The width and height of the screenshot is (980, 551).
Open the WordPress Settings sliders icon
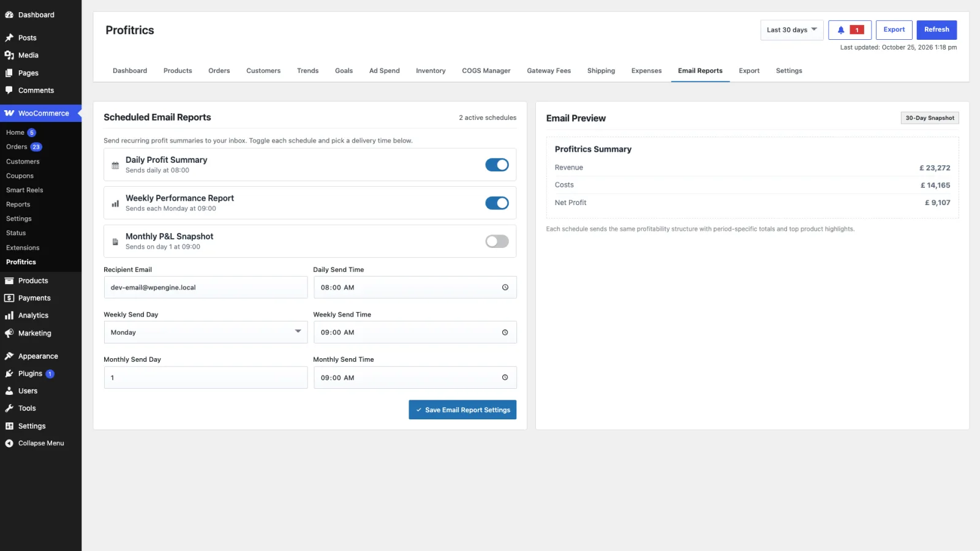tap(9, 426)
